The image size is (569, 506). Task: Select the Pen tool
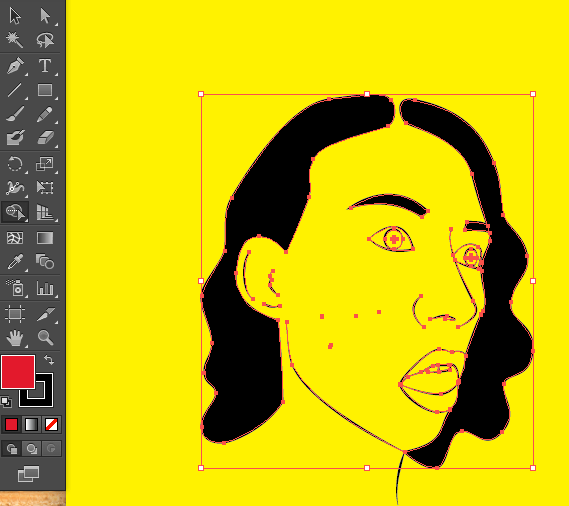15,66
